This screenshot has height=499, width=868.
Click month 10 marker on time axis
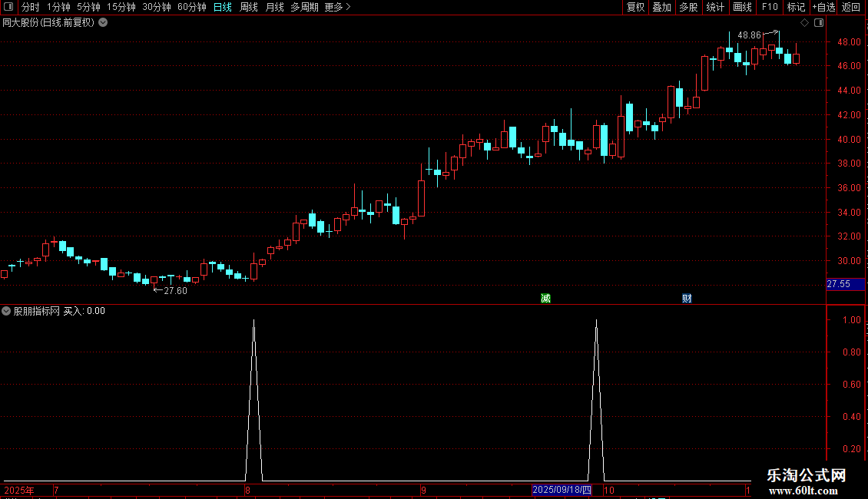(x=609, y=491)
